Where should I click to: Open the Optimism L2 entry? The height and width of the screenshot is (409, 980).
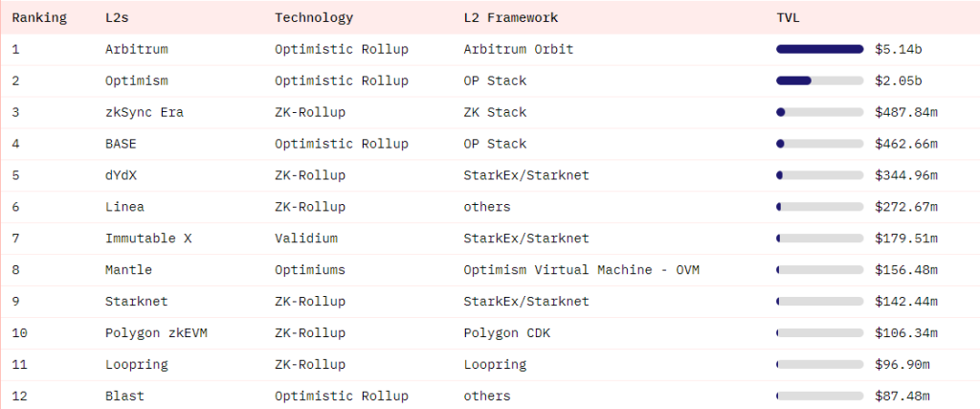[x=136, y=80]
